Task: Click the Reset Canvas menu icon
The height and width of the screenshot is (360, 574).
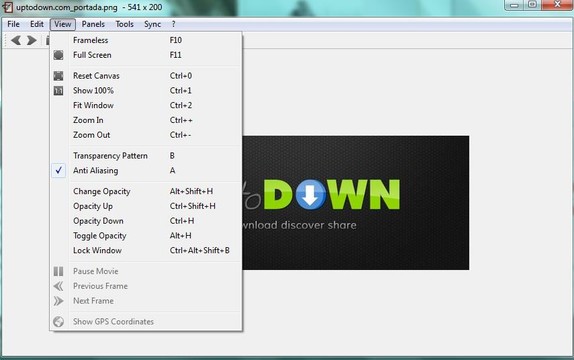Action: click(58, 76)
